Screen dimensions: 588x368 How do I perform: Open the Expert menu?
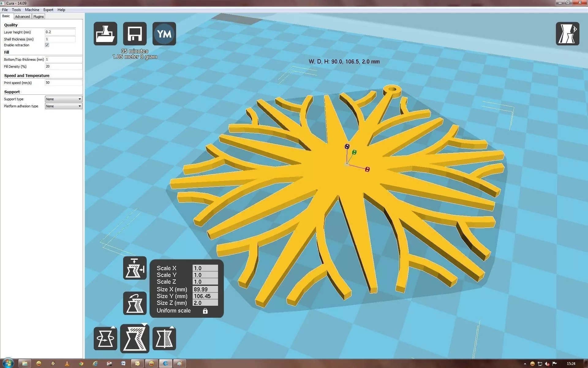click(x=48, y=10)
